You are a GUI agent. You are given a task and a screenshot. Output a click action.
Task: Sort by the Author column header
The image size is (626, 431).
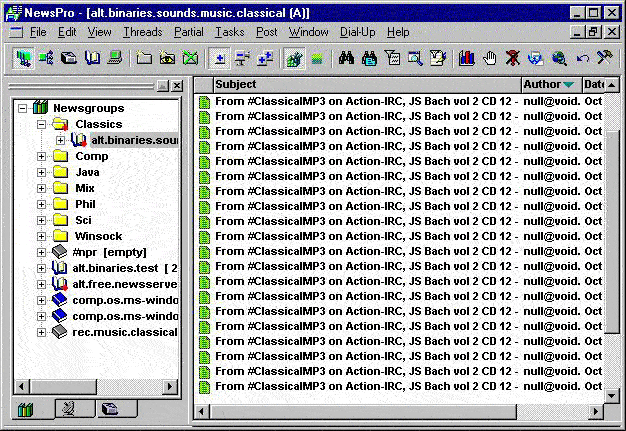pyautogui.click(x=551, y=85)
